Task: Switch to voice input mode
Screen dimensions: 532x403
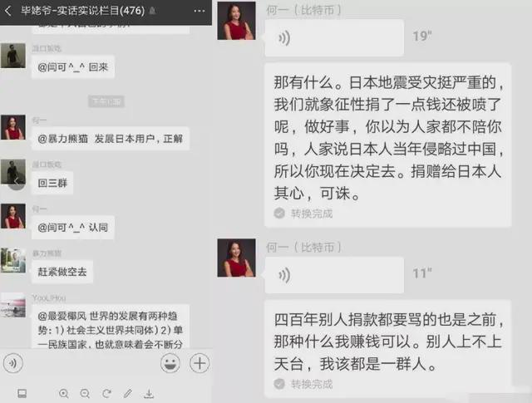Action: 13,363
